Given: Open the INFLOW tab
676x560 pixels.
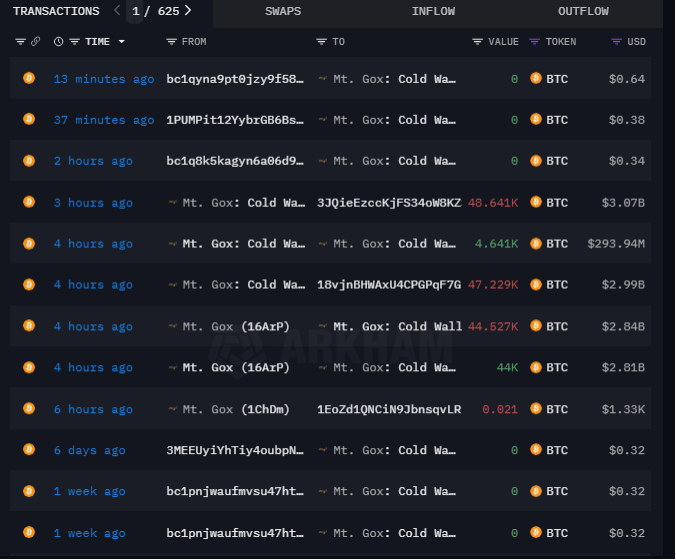Looking at the screenshot, I should pyautogui.click(x=433, y=11).
